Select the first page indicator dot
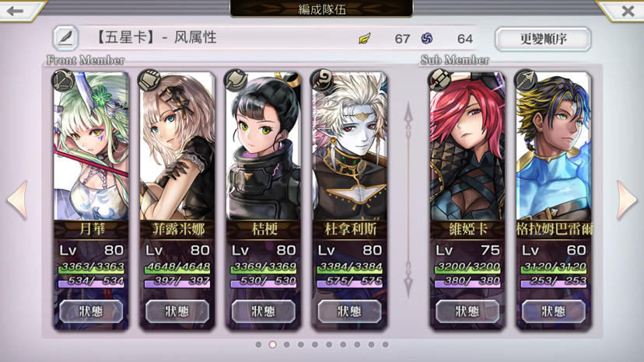 pos(258,345)
